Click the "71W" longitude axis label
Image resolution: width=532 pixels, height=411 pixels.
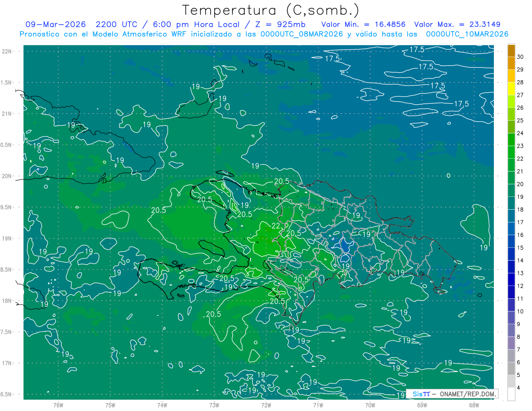point(318,405)
